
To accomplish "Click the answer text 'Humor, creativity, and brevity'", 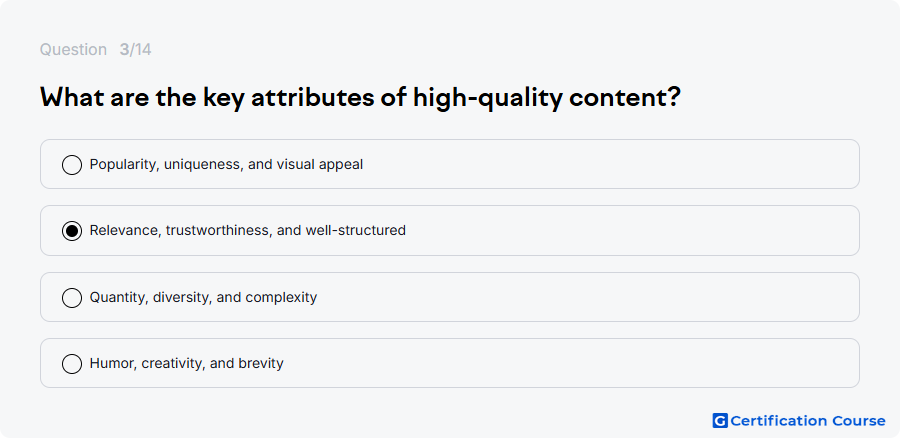I will pyautogui.click(x=187, y=363).
